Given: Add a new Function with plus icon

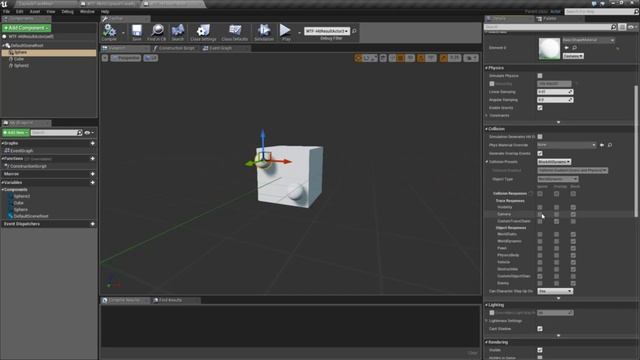Looking at the screenshot, I should pos(93,158).
